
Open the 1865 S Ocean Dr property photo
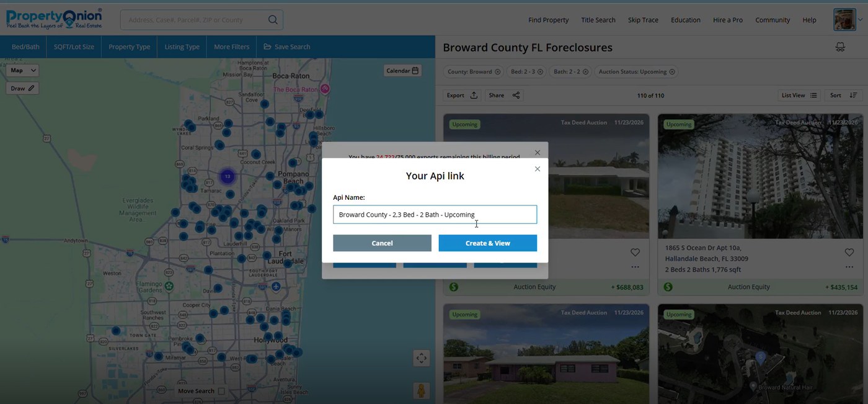click(x=760, y=176)
